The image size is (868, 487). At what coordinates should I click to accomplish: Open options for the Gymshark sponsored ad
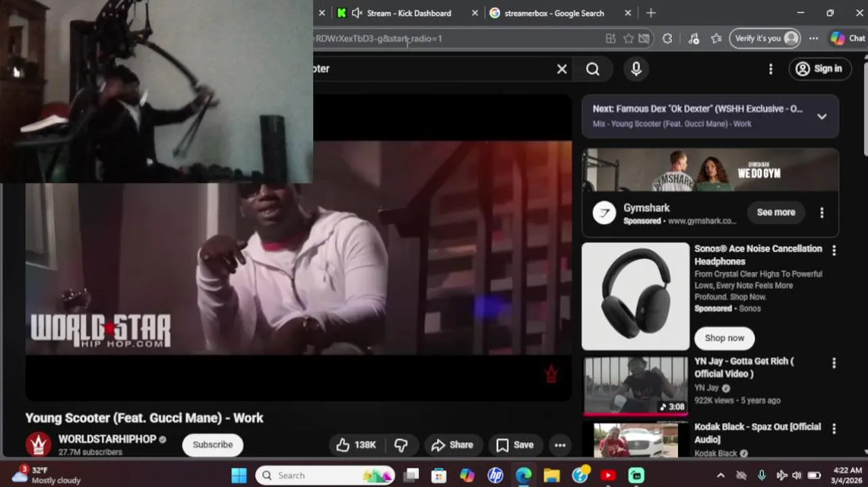(822, 212)
